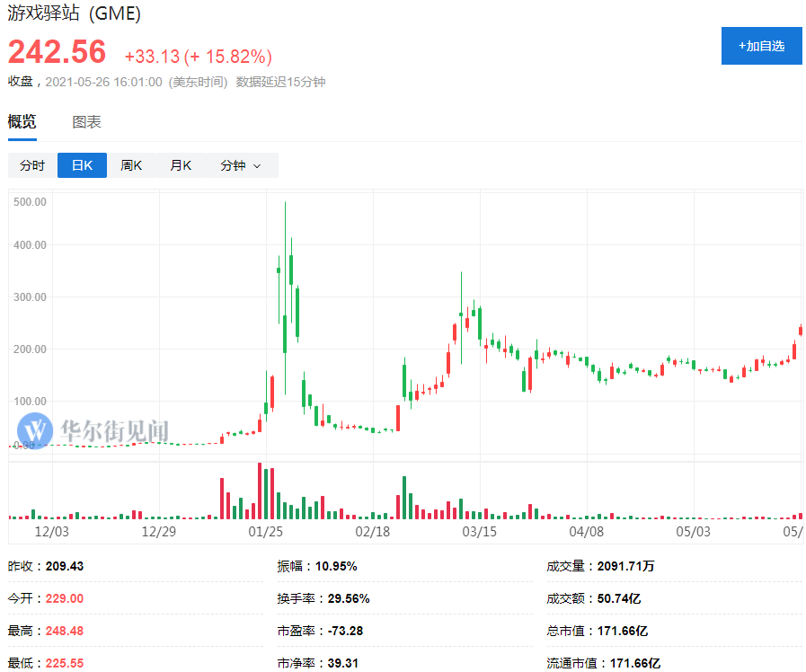Viewport: 806px width, 672px height.
Task: Click the 300.00 y-axis label
Action: click(x=30, y=297)
